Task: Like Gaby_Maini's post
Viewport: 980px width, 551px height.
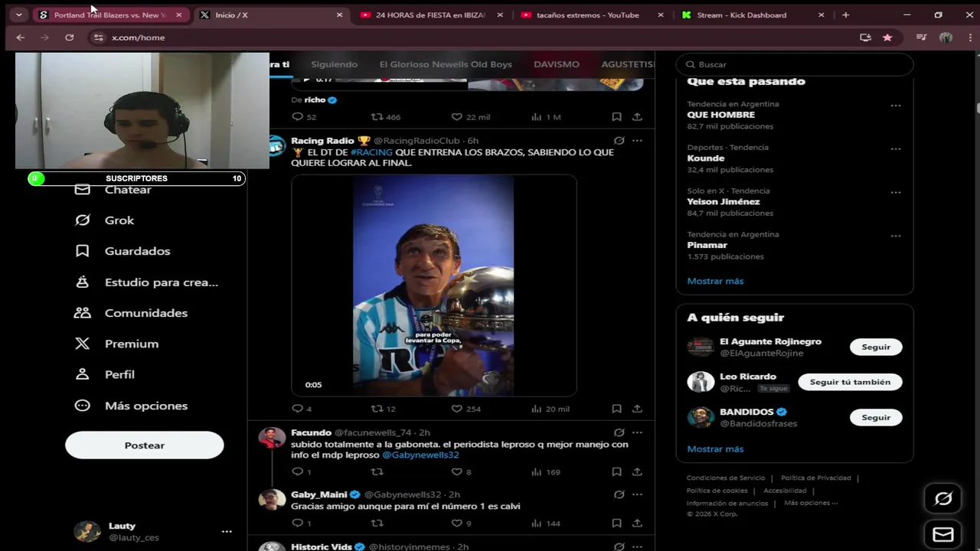Action: 461,523
